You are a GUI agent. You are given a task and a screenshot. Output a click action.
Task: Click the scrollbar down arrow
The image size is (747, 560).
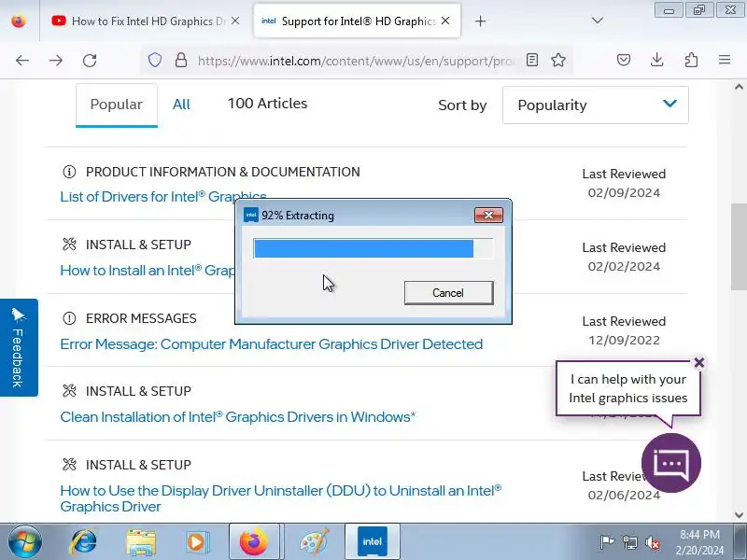[x=739, y=515]
